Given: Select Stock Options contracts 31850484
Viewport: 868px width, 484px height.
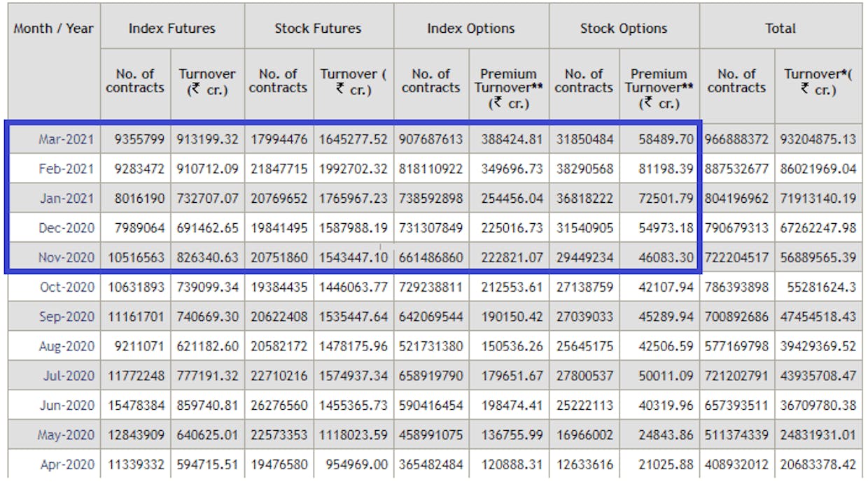Looking at the screenshot, I should (584, 139).
